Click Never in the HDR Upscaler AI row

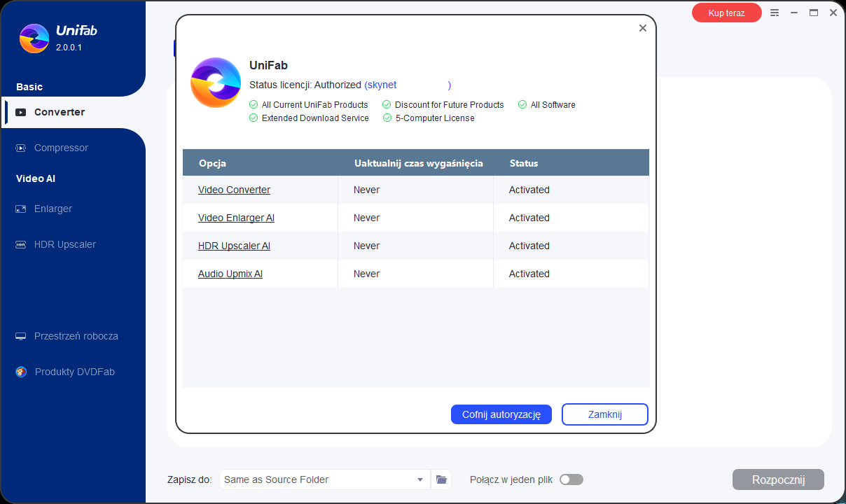[366, 246]
